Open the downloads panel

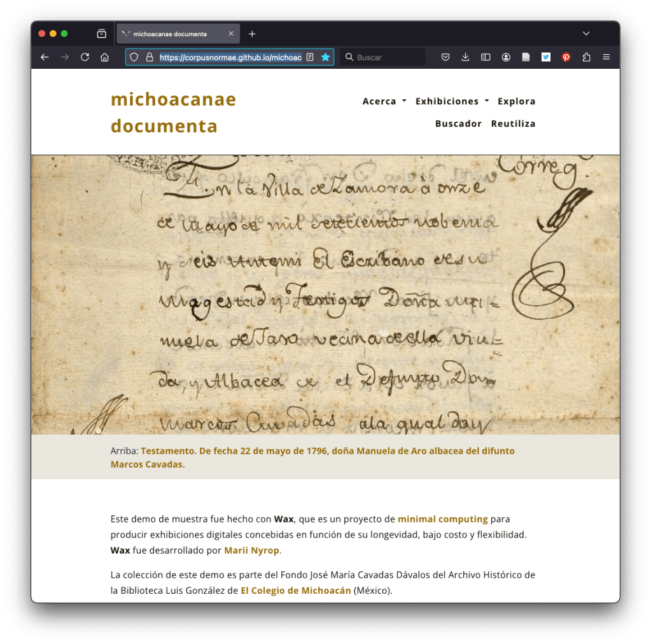[x=465, y=57]
